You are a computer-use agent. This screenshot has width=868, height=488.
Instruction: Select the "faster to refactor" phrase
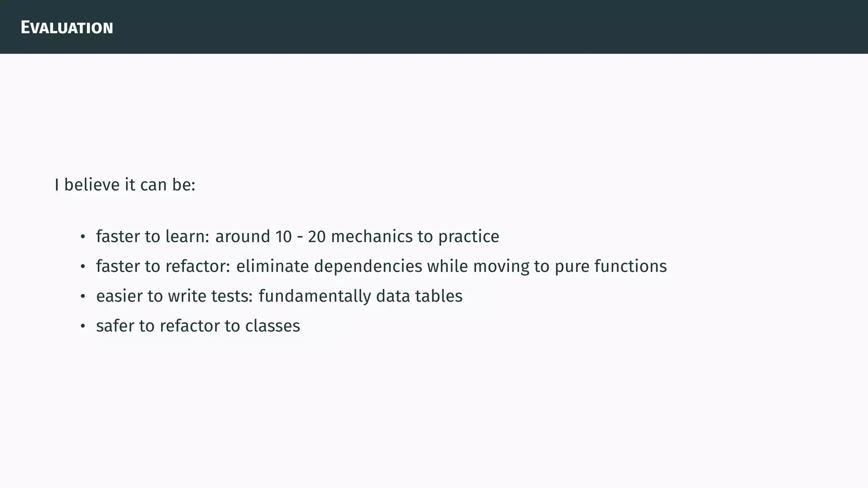point(163,266)
